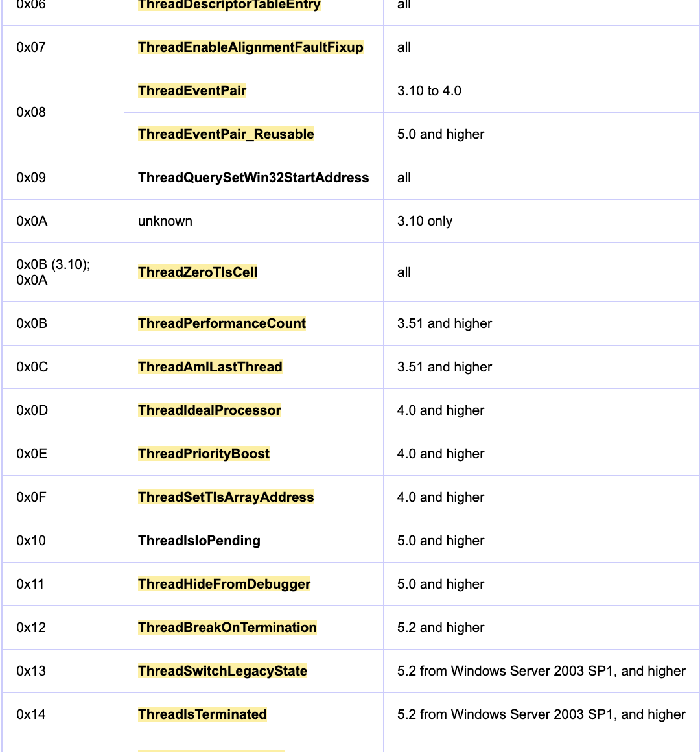Image resolution: width=700 pixels, height=752 pixels.
Task: Click '4.0 and higher' beside ThreadPriorityBoost
Action: click(441, 454)
